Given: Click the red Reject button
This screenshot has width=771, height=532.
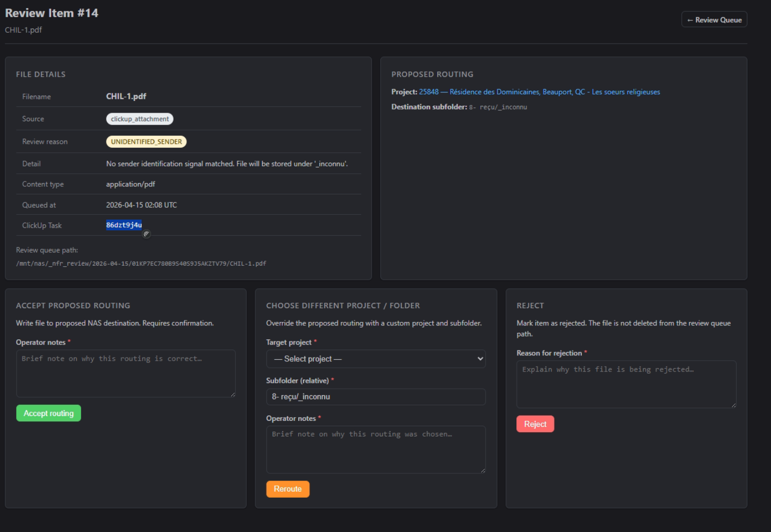Looking at the screenshot, I should [535, 424].
